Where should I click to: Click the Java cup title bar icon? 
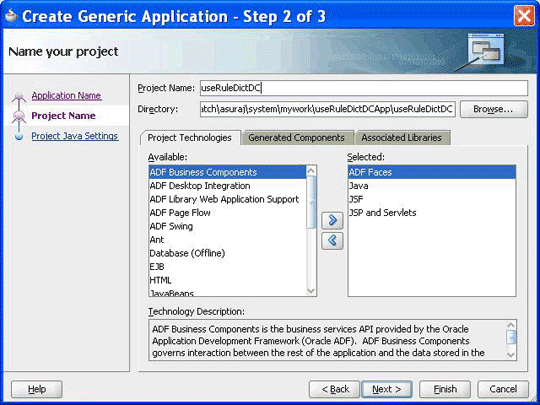click(x=11, y=16)
